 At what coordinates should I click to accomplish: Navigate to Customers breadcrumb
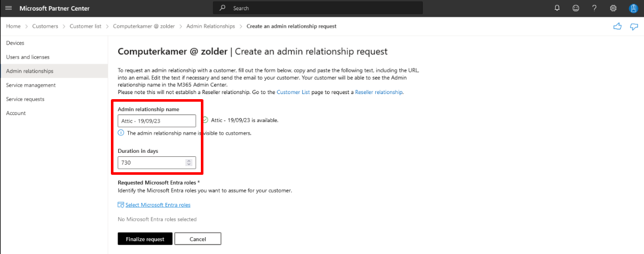click(x=45, y=26)
